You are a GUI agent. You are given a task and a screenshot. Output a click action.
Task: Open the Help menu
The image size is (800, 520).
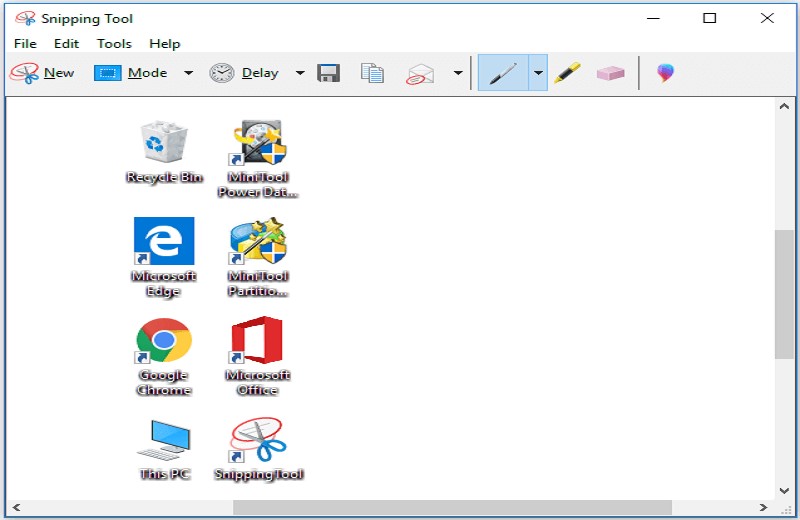(x=165, y=44)
